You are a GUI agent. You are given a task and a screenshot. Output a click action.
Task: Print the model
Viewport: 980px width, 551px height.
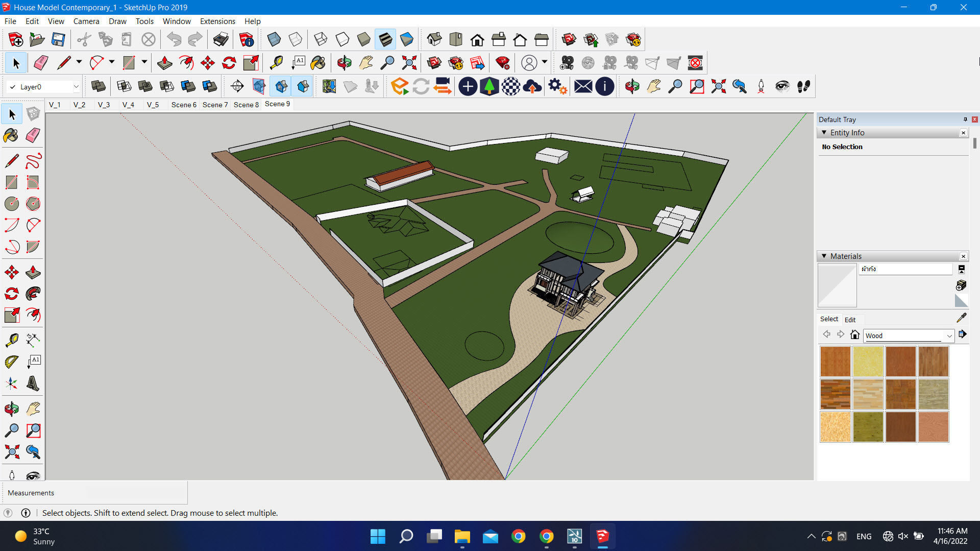(x=220, y=39)
